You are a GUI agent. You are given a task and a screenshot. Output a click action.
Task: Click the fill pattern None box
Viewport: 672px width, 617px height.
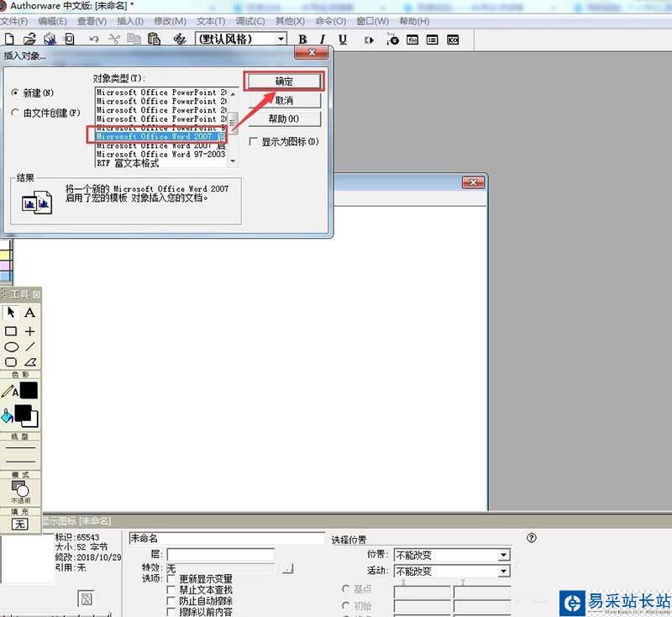point(19,524)
